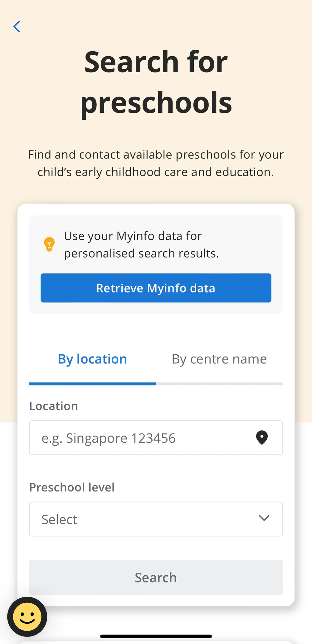Viewport: 312px width, 644px height.
Task: Tap the grey inactive tab underline
Action: point(219,384)
